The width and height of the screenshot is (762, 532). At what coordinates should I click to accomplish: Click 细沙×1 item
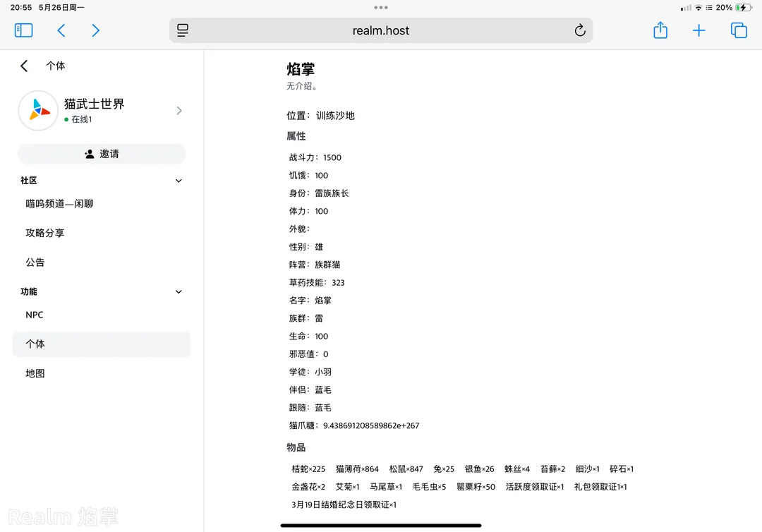[x=587, y=468]
